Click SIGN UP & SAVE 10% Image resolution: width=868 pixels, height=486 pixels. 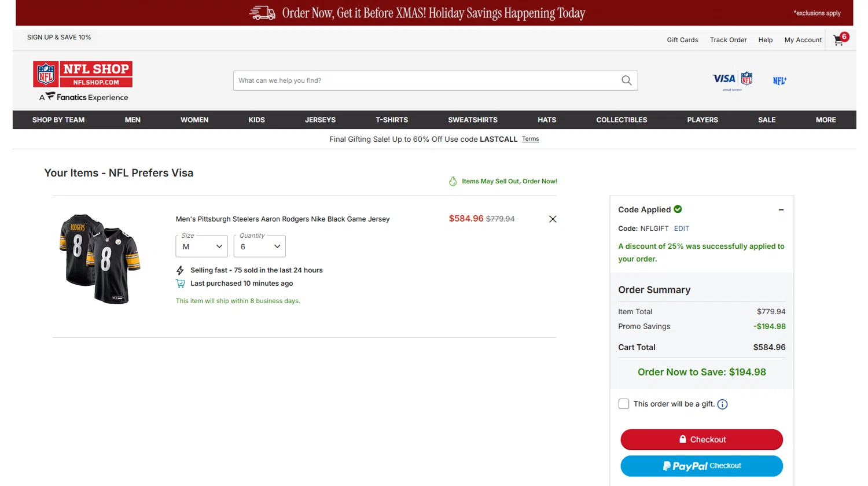click(59, 37)
